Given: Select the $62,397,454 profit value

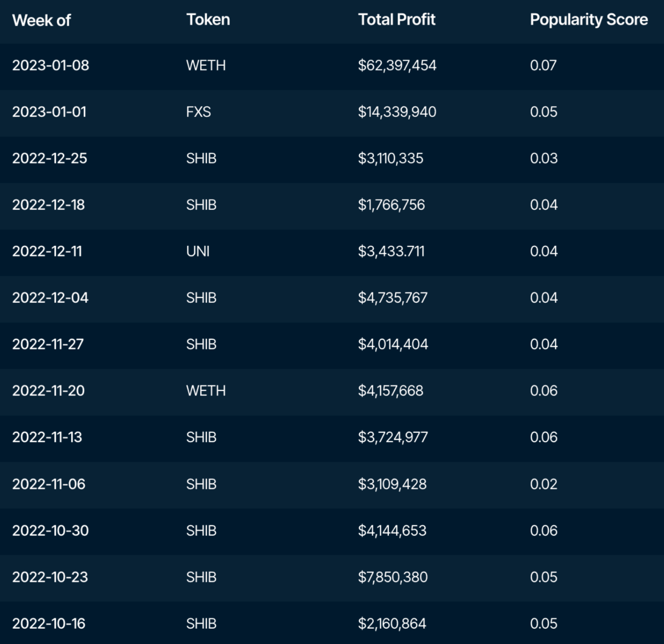Looking at the screenshot, I should point(397,65).
